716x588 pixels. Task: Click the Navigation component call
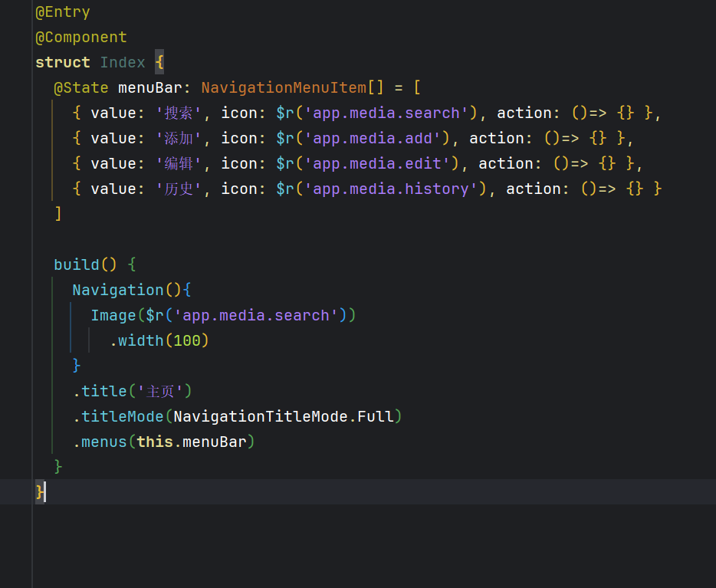click(x=118, y=290)
